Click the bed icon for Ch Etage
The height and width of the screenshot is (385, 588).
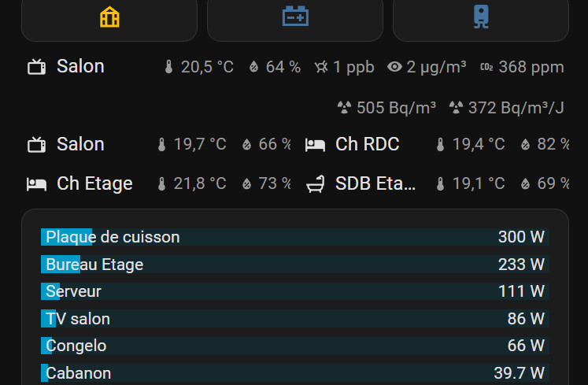pyautogui.click(x=36, y=184)
